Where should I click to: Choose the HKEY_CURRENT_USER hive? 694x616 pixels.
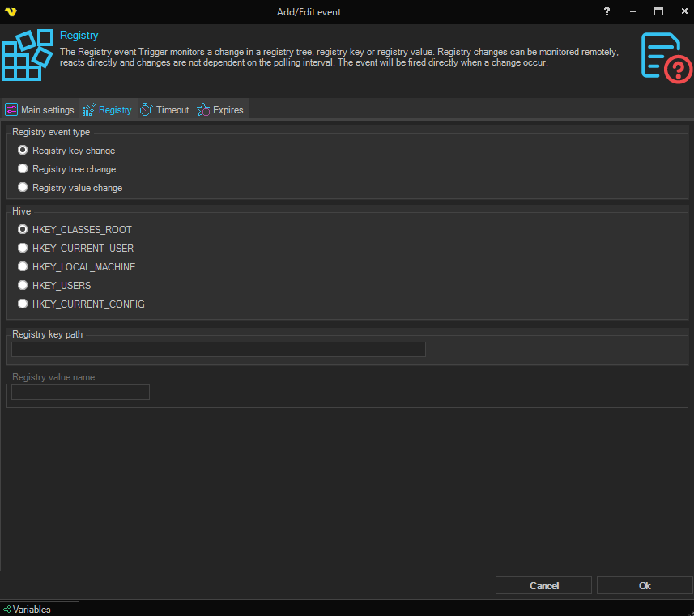23,249
